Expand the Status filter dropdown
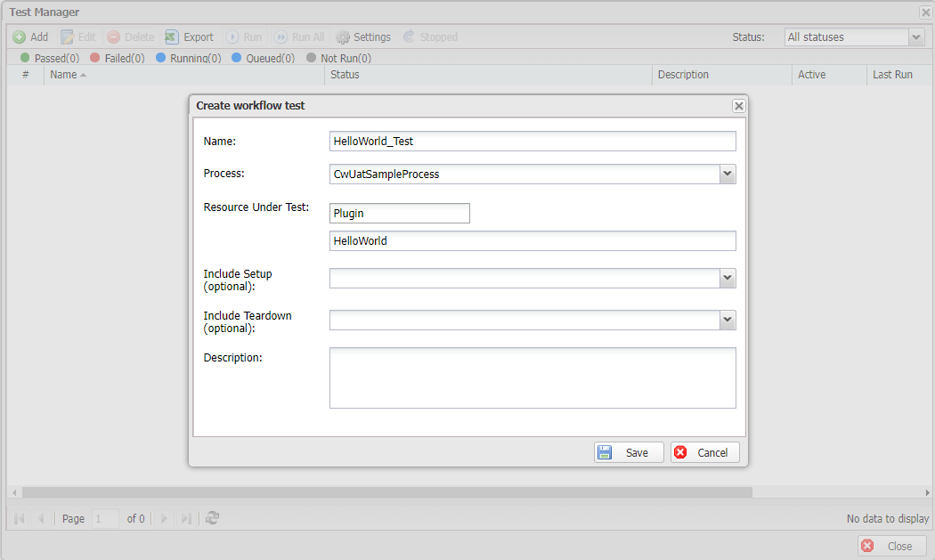Image resolution: width=935 pixels, height=560 pixels. tap(916, 37)
